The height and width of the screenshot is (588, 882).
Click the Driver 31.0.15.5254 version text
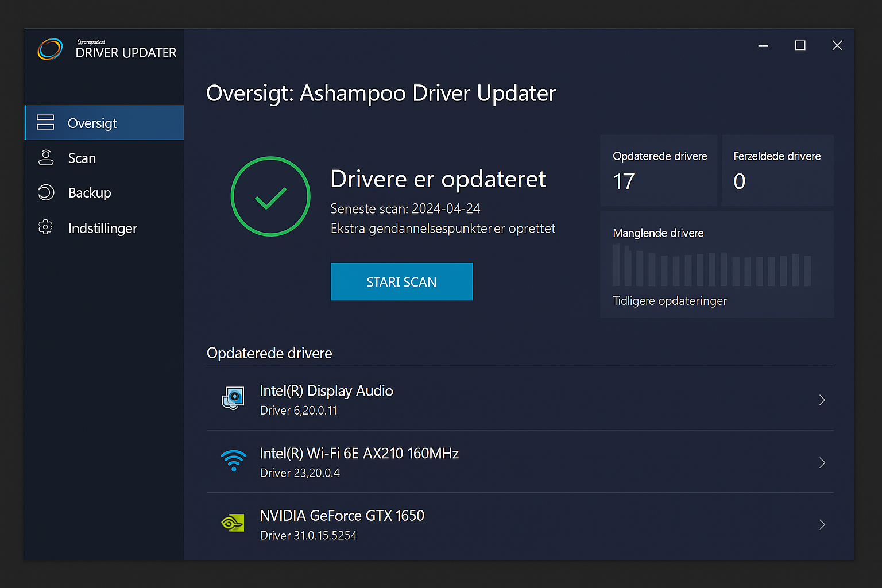[x=308, y=535]
